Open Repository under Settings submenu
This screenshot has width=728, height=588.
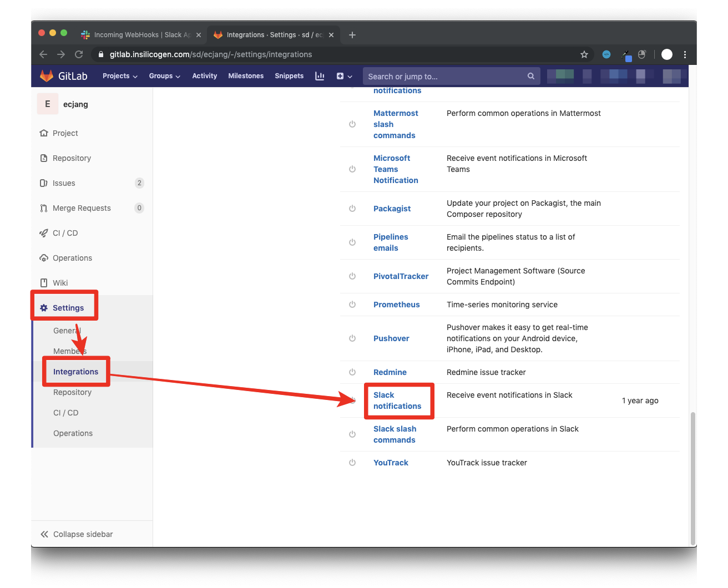(72, 392)
